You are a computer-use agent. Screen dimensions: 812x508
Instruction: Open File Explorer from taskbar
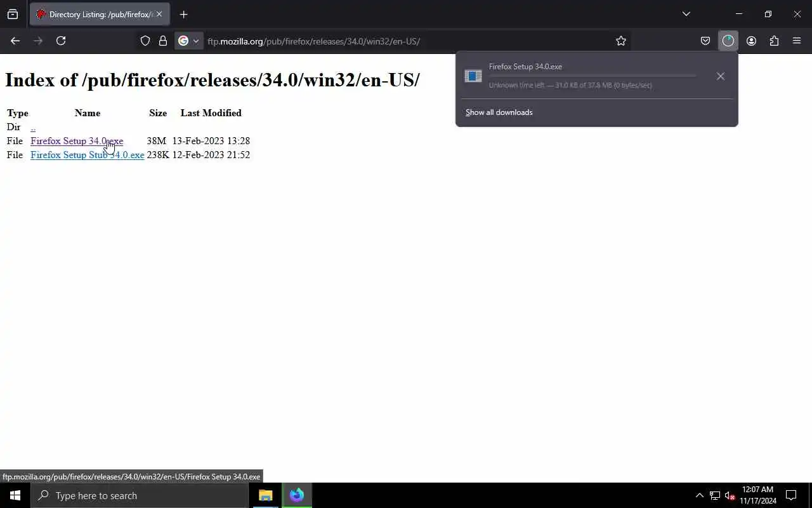[x=265, y=495]
